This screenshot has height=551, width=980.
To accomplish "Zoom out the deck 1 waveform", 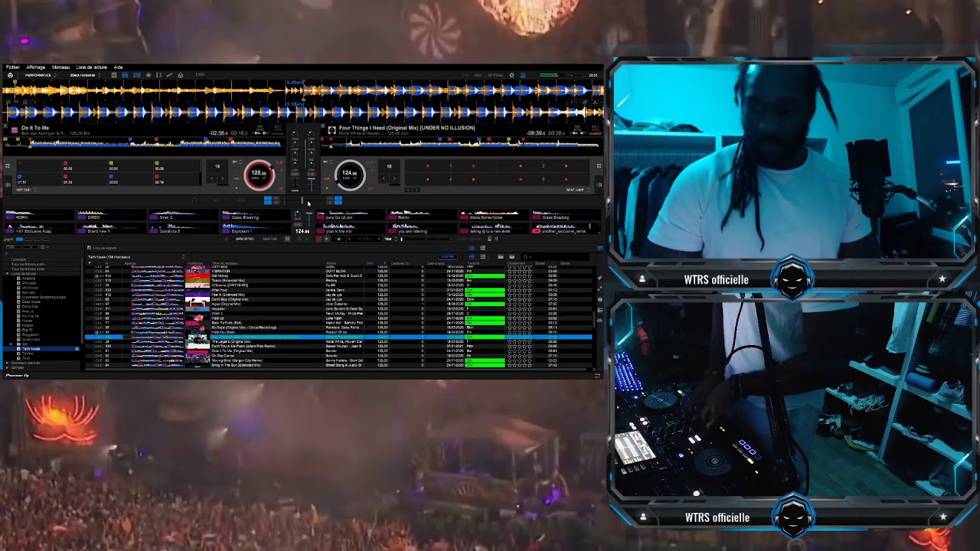I will coord(8,102).
